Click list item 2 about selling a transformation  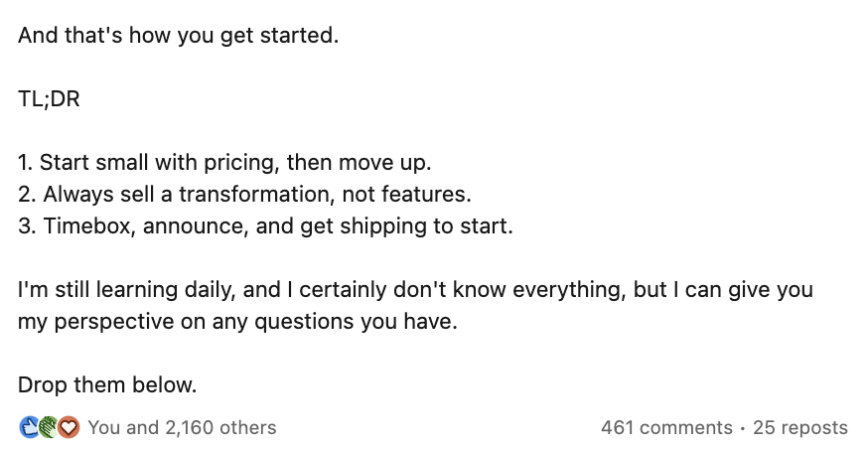[x=244, y=193]
